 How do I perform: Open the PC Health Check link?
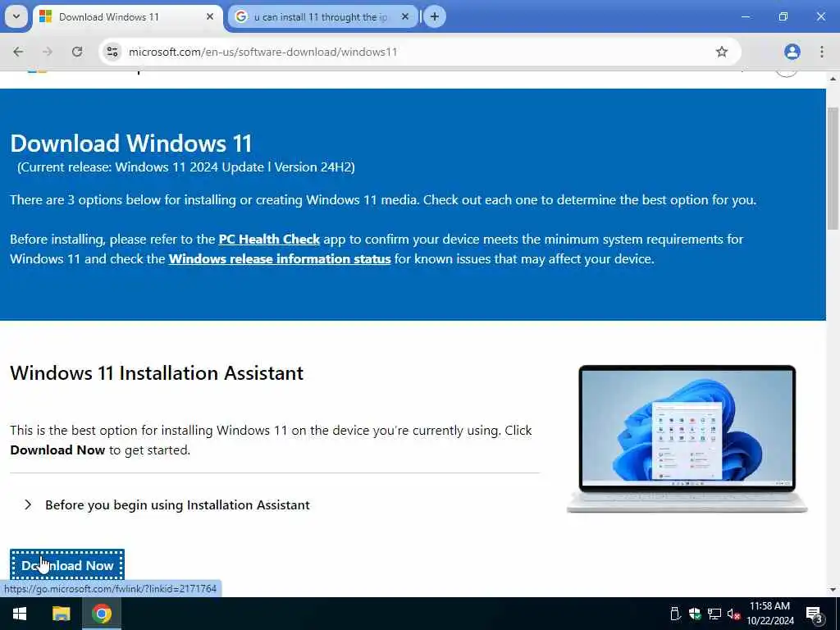[x=269, y=240]
